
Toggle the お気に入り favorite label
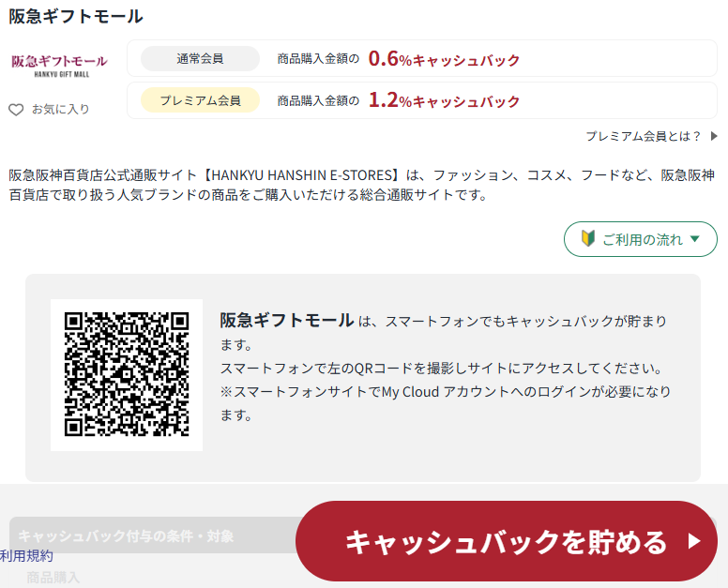(x=61, y=110)
